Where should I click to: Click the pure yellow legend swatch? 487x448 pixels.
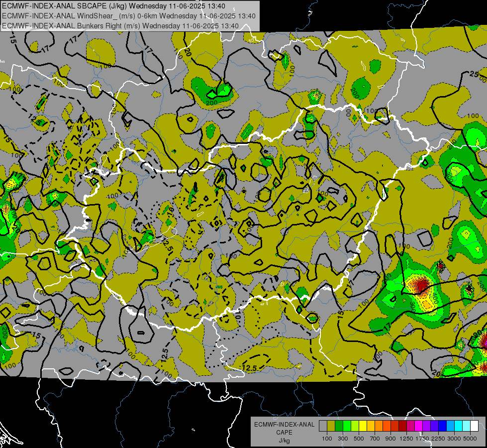coord(363,426)
